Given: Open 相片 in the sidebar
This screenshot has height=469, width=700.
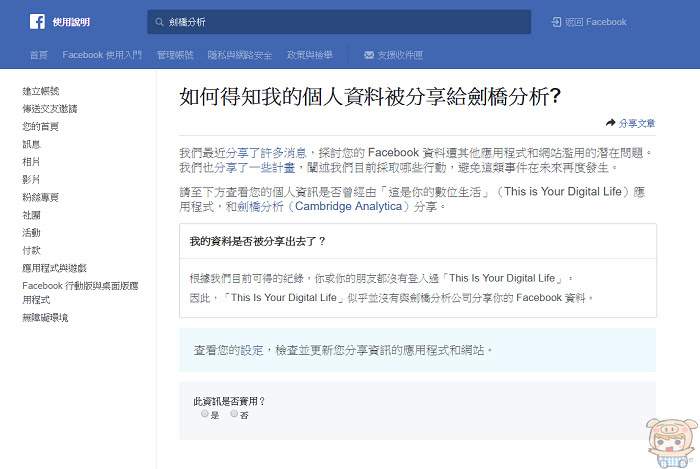Looking at the screenshot, I should tap(31, 162).
